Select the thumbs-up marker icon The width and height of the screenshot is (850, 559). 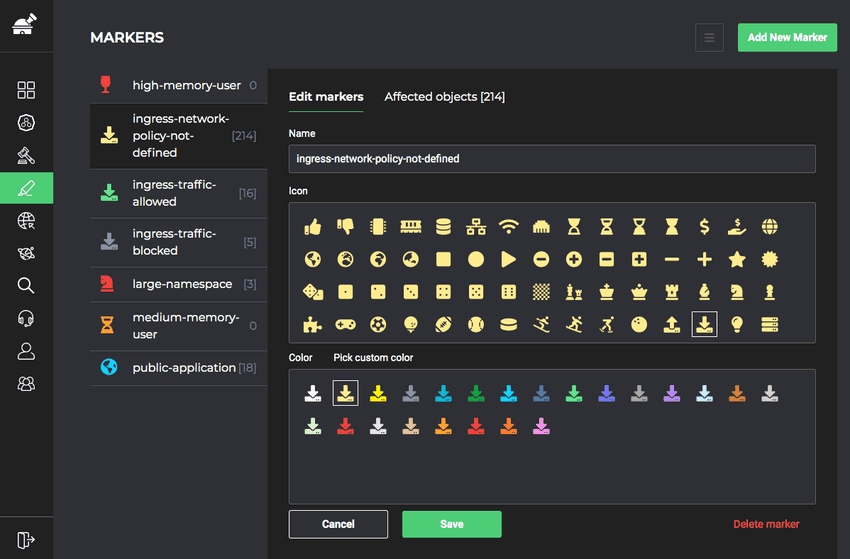(313, 227)
